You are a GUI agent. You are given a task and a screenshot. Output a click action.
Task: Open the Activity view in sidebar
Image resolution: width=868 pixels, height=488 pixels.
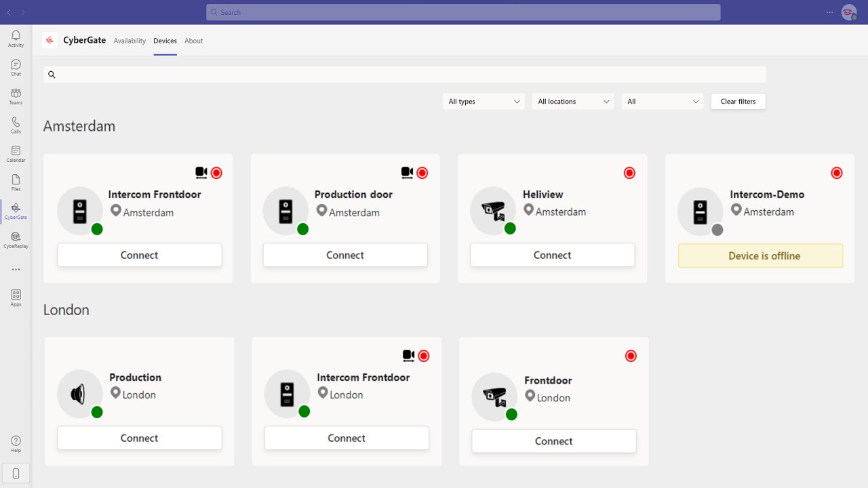click(16, 39)
